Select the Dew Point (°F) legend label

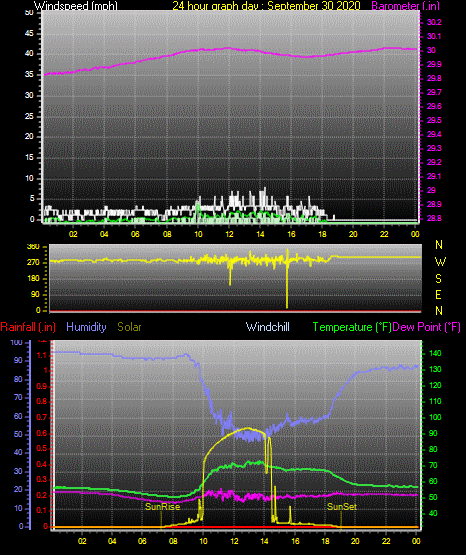click(x=426, y=327)
